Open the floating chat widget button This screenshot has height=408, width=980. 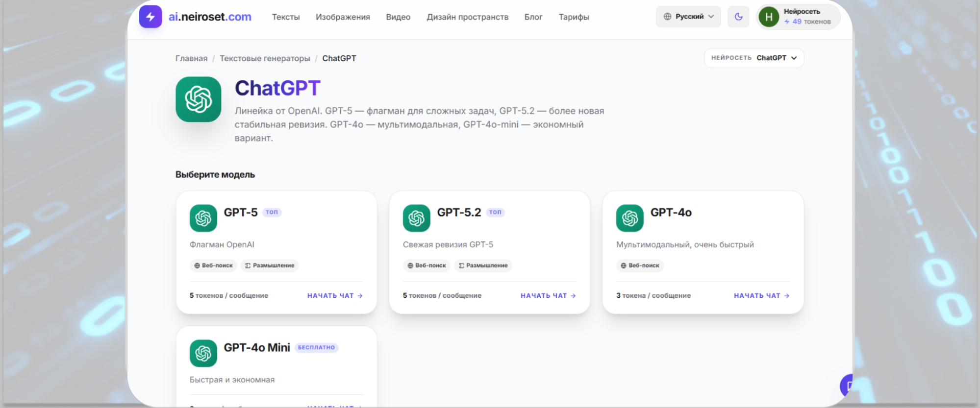[x=847, y=386]
